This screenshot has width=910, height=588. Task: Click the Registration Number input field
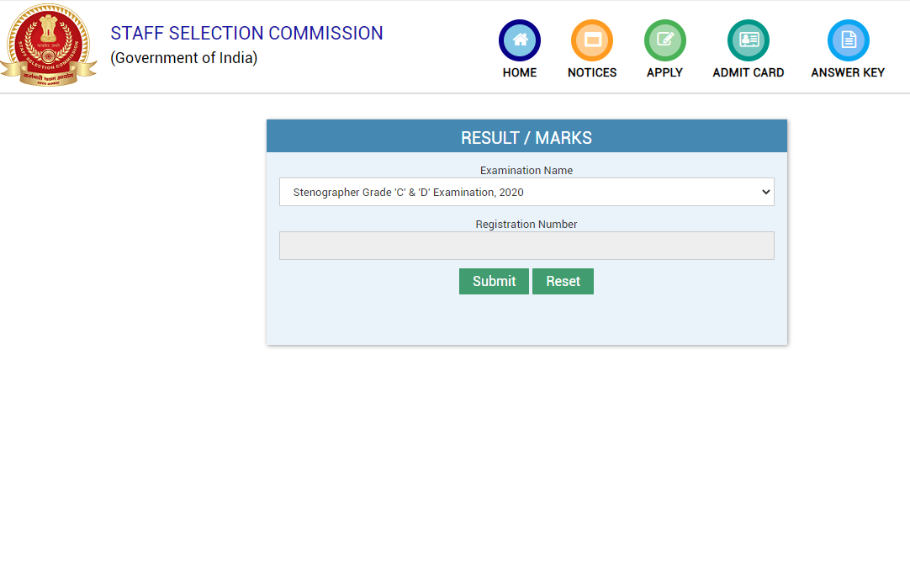click(x=526, y=246)
